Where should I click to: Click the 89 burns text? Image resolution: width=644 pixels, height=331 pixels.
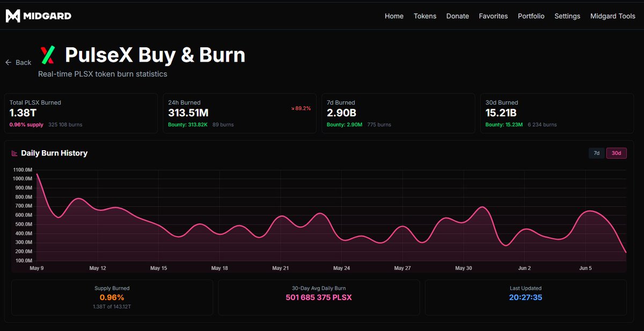[223, 125]
